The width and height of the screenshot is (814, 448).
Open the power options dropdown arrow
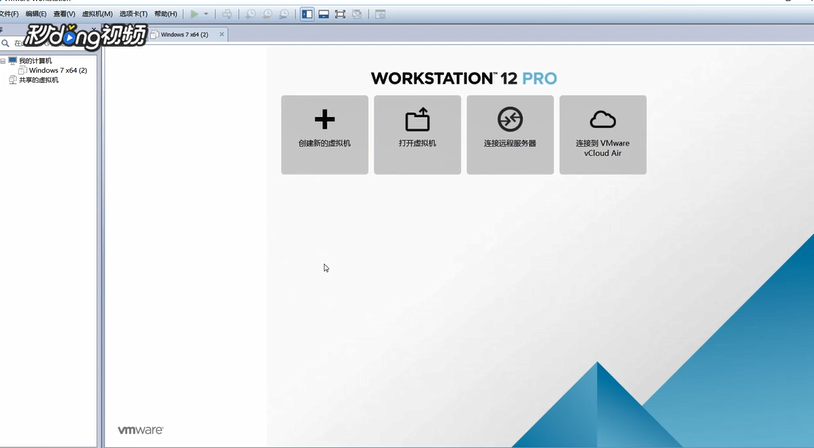click(x=206, y=14)
